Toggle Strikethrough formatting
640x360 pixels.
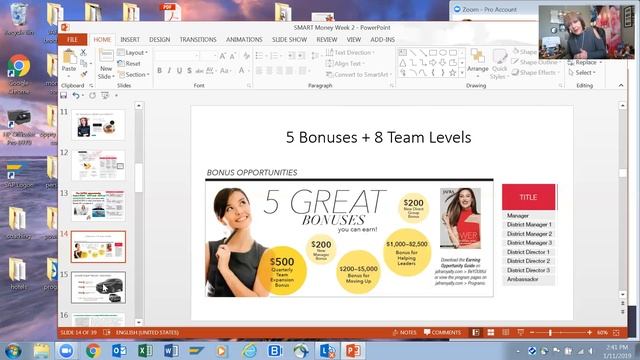coord(199,71)
